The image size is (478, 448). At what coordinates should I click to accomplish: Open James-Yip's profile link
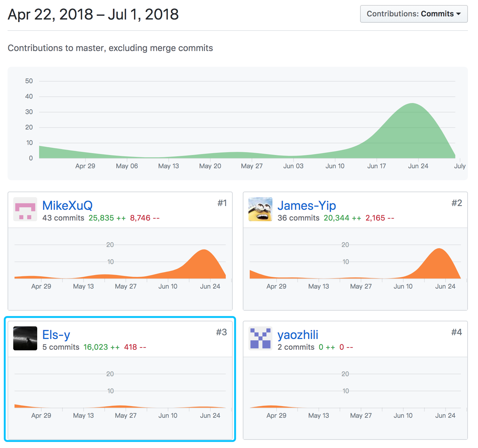click(306, 205)
